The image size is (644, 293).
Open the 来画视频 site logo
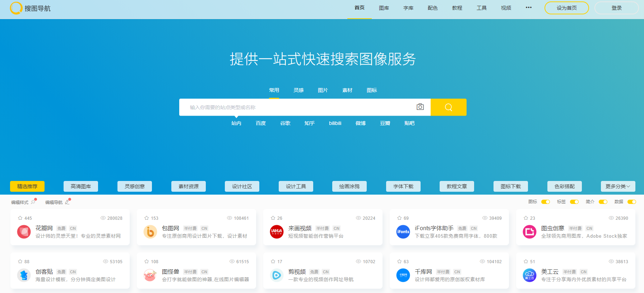coord(277,232)
